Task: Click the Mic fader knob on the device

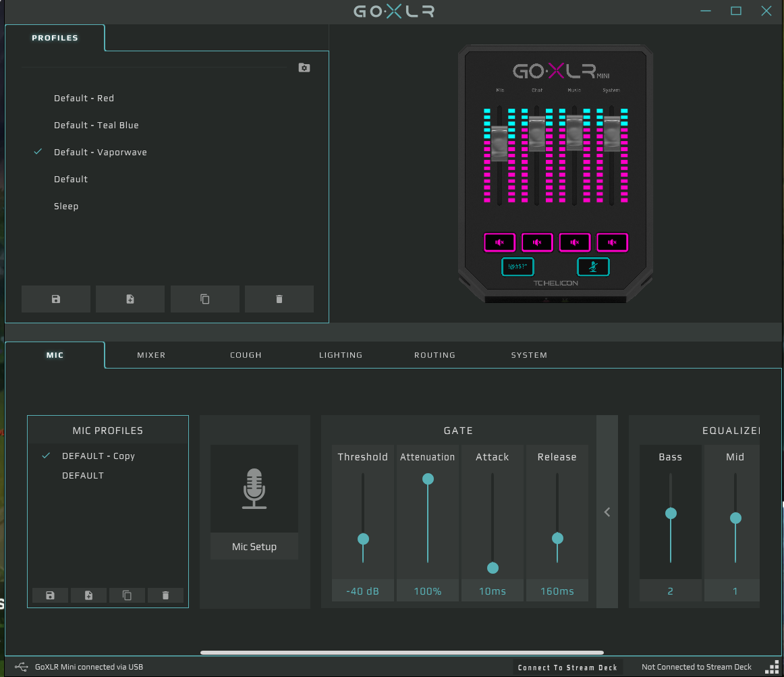Action: [x=499, y=144]
